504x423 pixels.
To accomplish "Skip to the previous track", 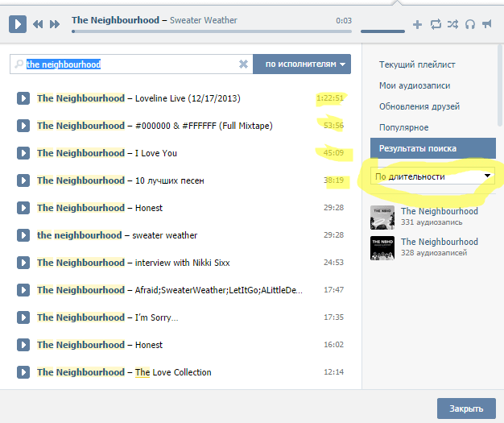I will pos(38,24).
